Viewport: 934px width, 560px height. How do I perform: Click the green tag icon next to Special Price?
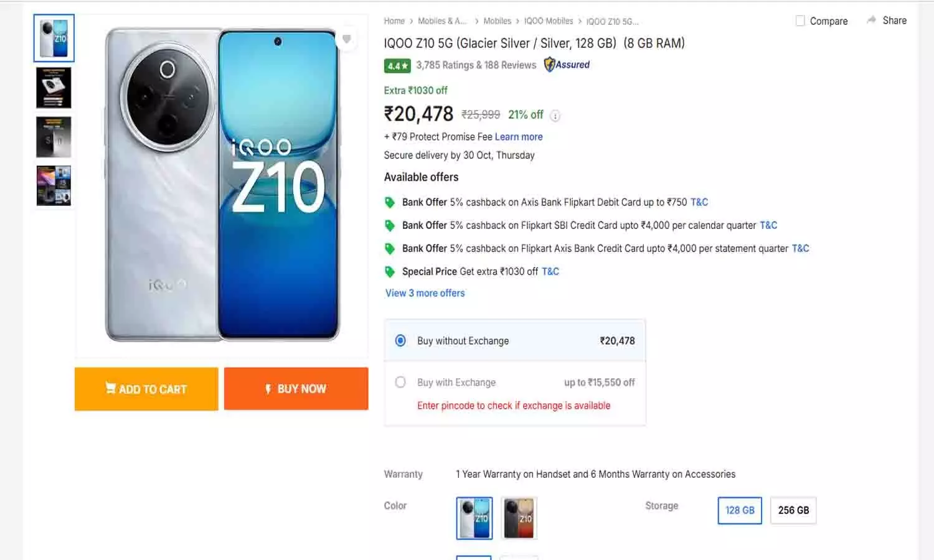pyautogui.click(x=390, y=272)
